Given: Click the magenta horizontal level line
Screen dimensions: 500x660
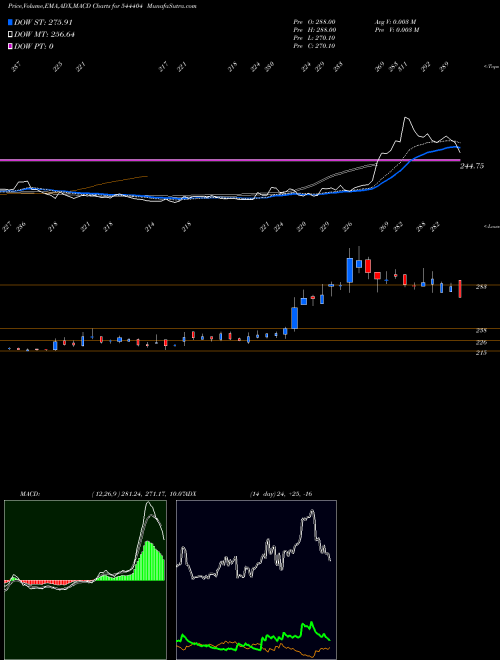Looking at the screenshot, I should [x=230, y=160].
